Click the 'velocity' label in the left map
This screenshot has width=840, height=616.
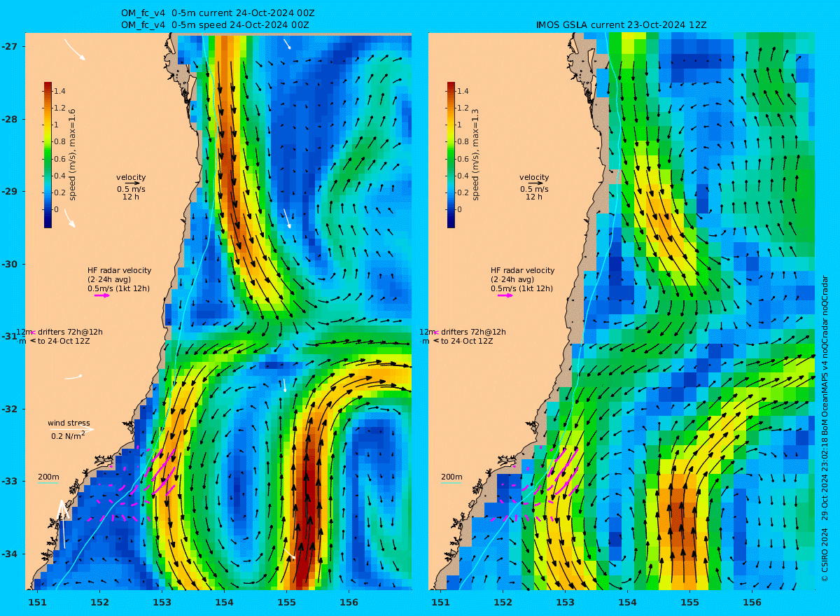131,177
